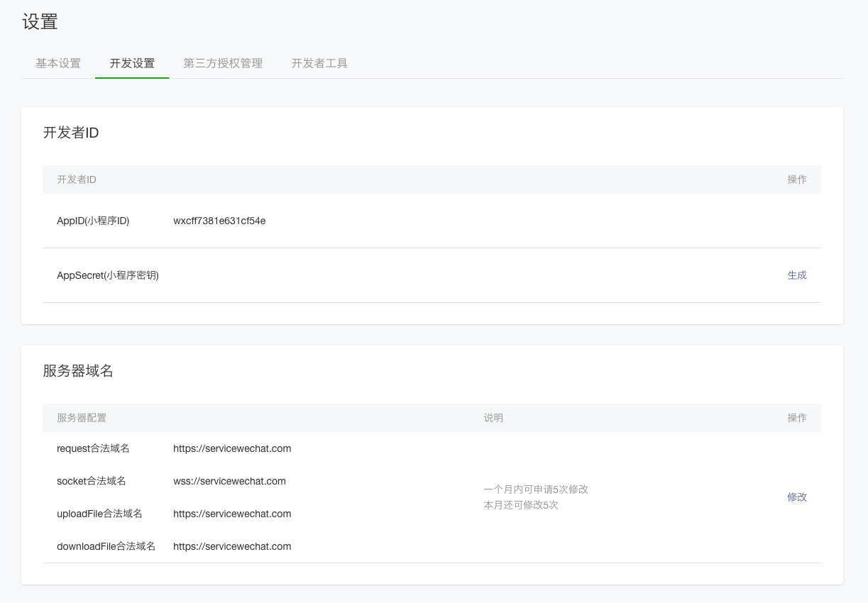
Task: Click the request合法域名 label
Action: pos(92,448)
